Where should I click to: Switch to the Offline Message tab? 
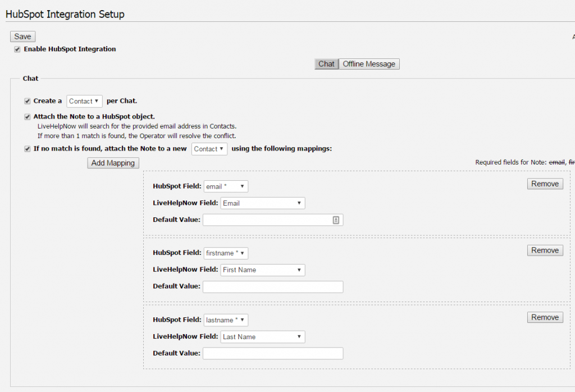pos(369,64)
